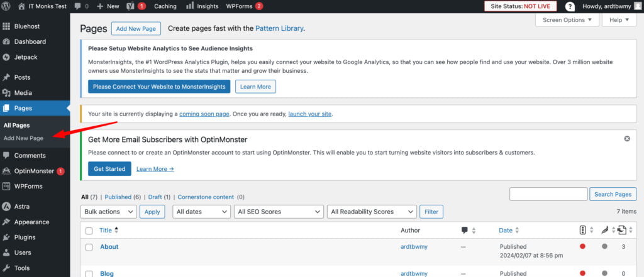Open the About page title link
The image size is (644, 277).
tap(109, 247)
